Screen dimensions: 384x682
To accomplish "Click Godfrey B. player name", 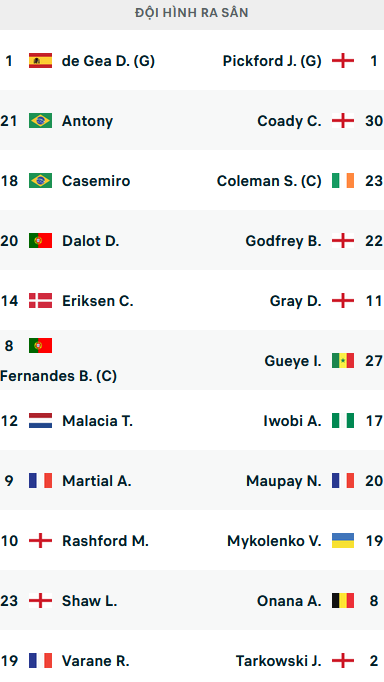I will [x=284, y=241].
